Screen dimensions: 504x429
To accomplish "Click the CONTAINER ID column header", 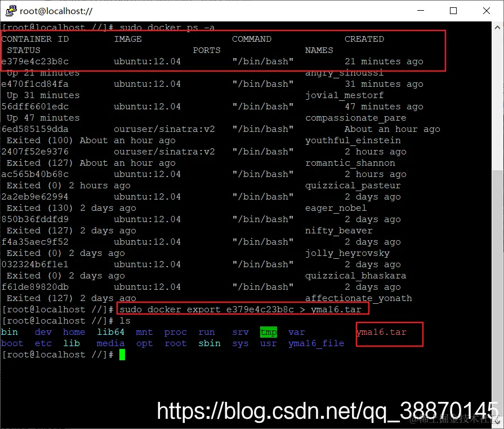I will 35,39.
